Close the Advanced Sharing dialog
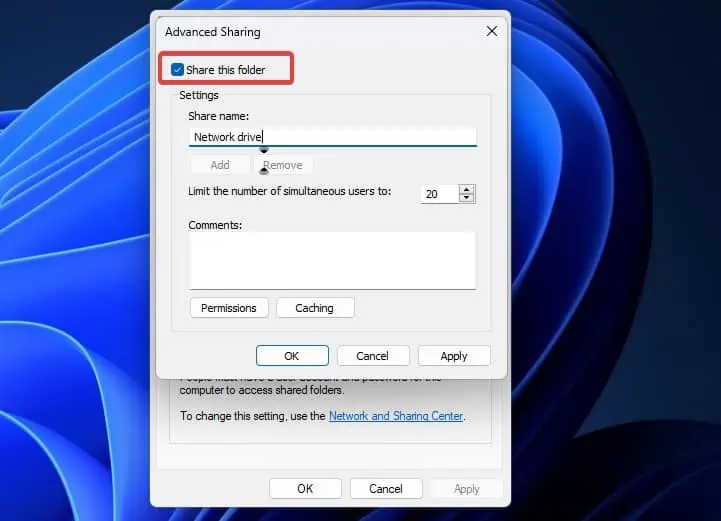 (492, 31)
